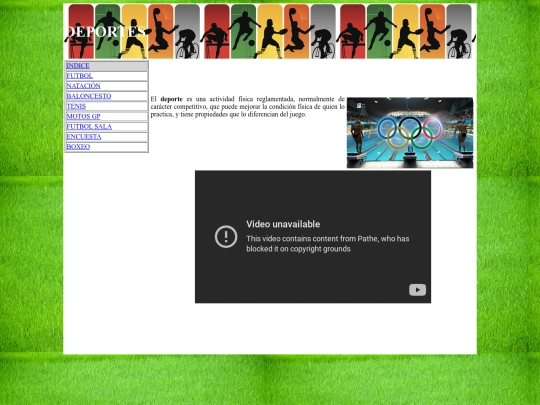This screenshot has width=540, height=405.
Task: Open the BALONCESTO link
Action: coord(89,96)
